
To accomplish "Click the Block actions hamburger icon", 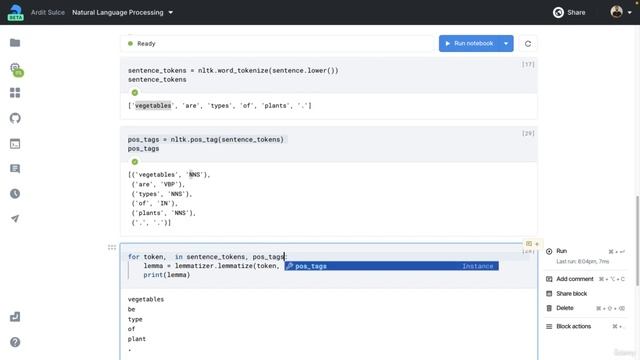I will [549, 327].
